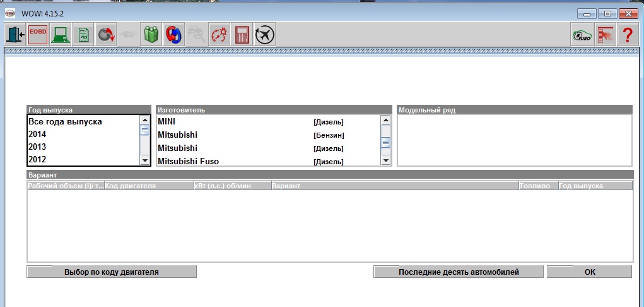Click the 'Код двигателя' column header

coord(149,186)
